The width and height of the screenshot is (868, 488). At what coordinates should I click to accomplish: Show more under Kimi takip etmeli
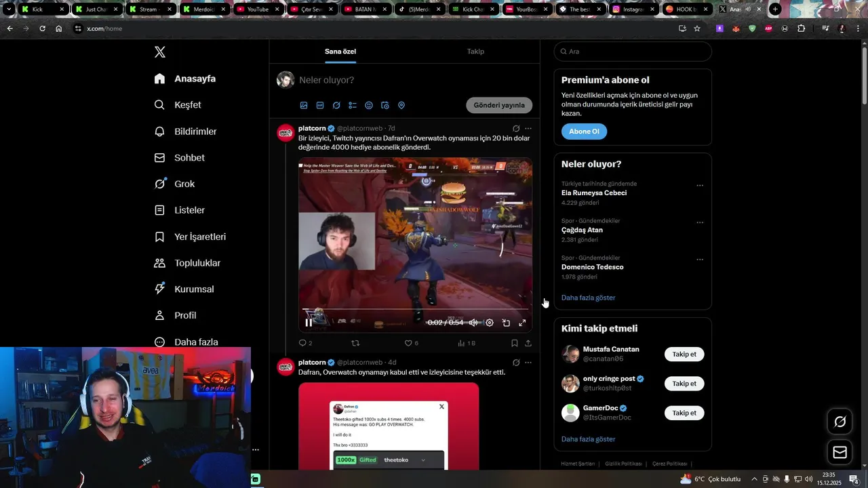pos(588,439)
